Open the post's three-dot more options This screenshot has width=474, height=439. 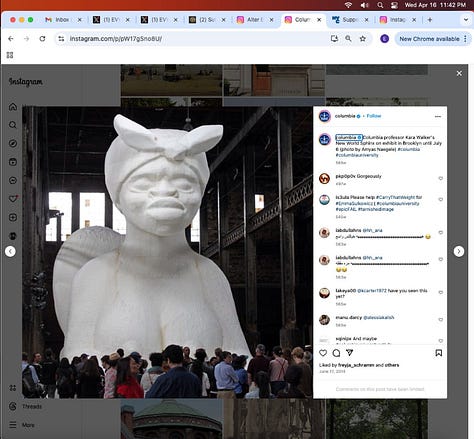click(438, 116)
